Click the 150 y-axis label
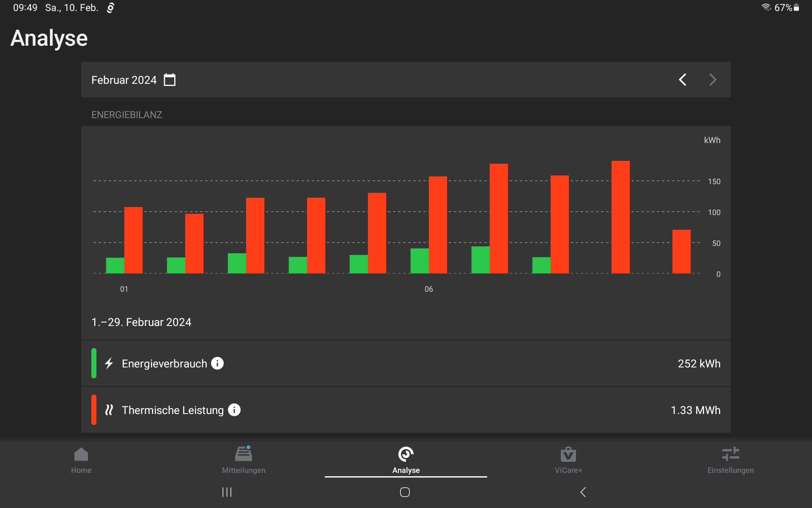Viewport: 812px width, 508px height. tap(714, 182)
